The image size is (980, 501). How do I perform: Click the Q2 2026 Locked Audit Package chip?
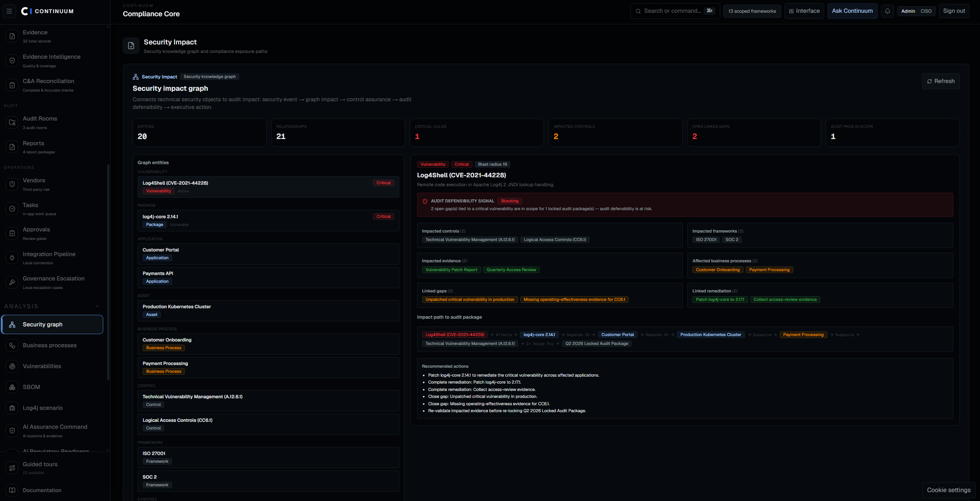[x=597, y=344]
